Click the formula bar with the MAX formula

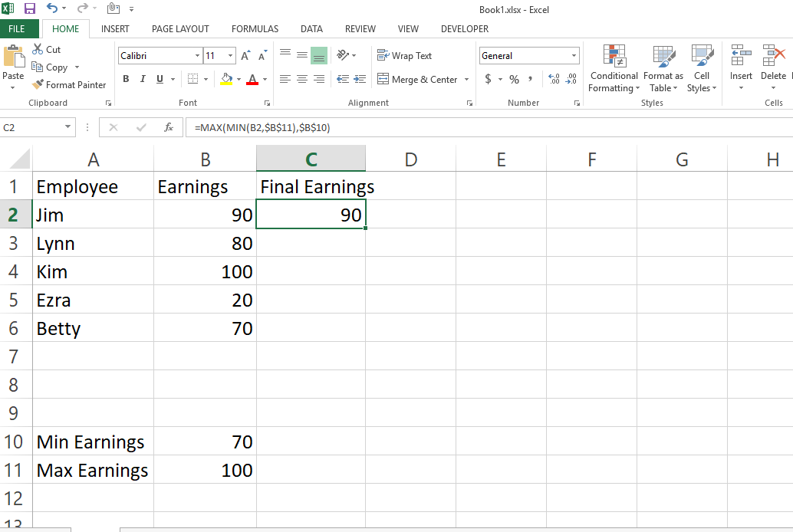489,127
